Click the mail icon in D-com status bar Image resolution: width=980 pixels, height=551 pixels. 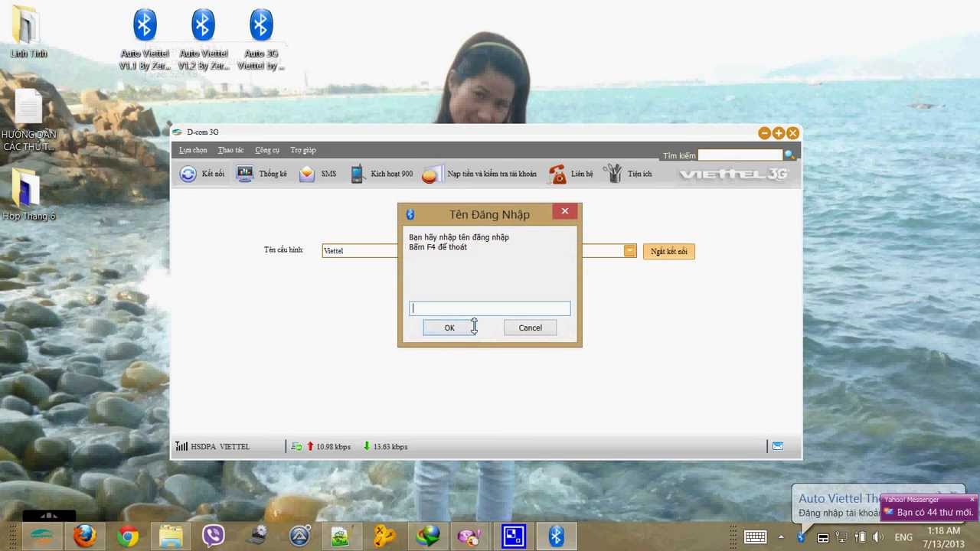[777, 446]
